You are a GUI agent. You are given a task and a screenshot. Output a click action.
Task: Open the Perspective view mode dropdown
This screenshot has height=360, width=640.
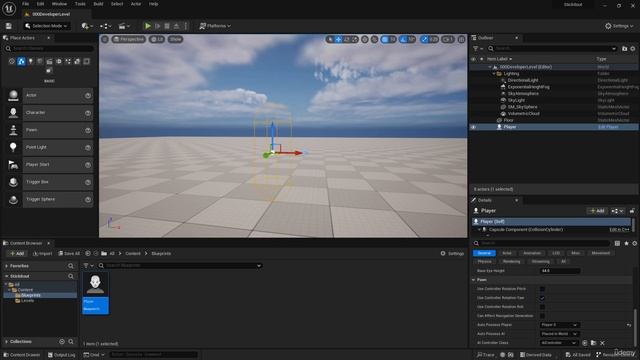tap(129, 39)
